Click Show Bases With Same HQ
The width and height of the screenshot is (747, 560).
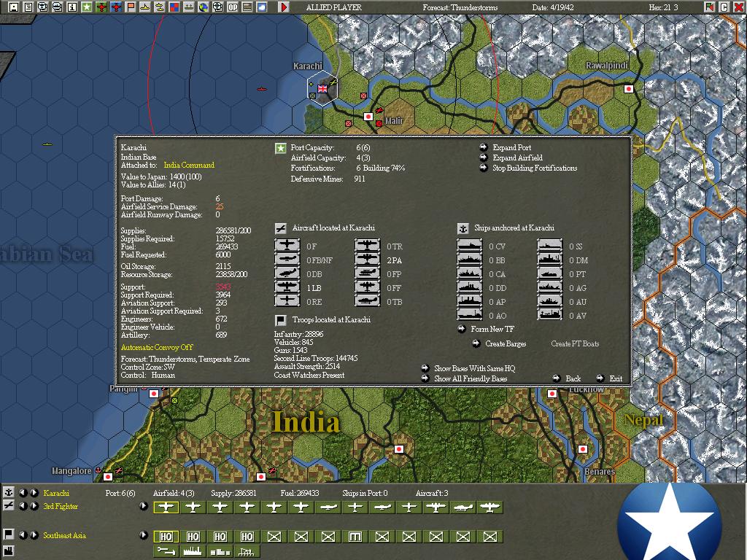(x=474, y=368)
